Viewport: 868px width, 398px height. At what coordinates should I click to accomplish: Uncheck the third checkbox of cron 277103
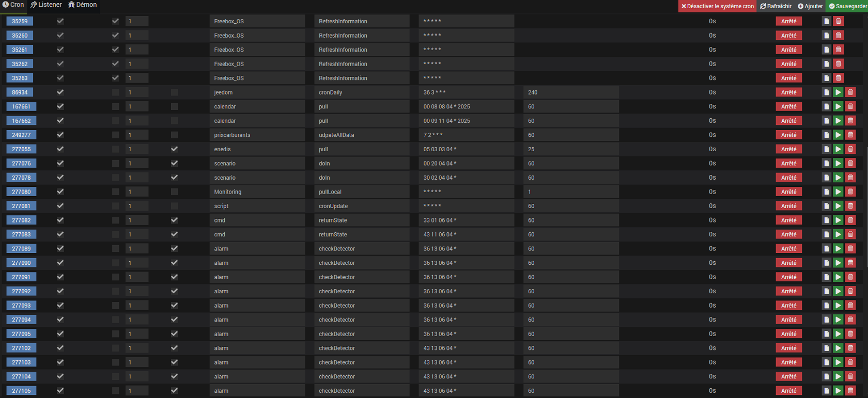pyautogui.click(x=174, y=362)
